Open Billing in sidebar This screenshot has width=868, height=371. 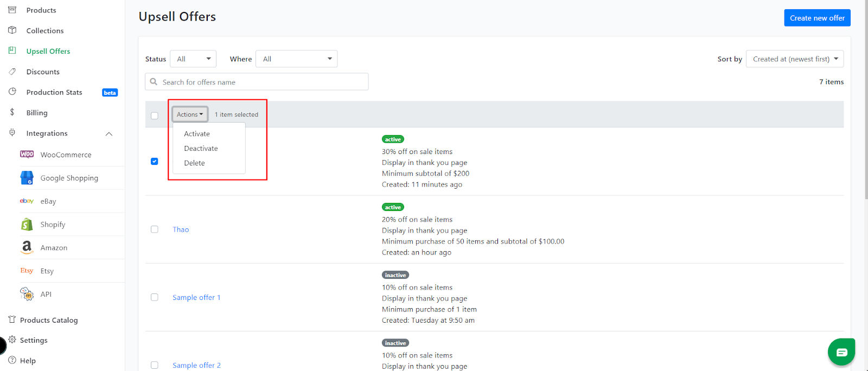point(37,113)
